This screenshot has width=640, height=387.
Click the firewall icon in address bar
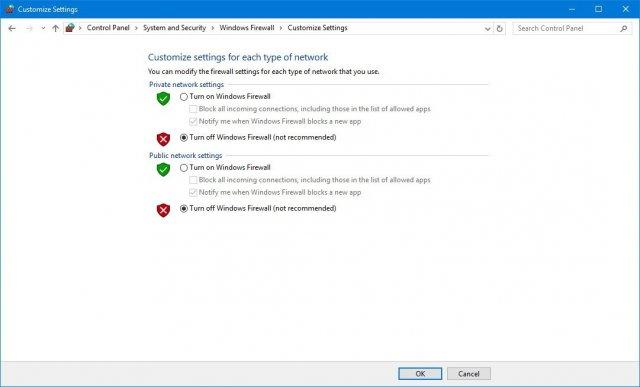[70, 28]
